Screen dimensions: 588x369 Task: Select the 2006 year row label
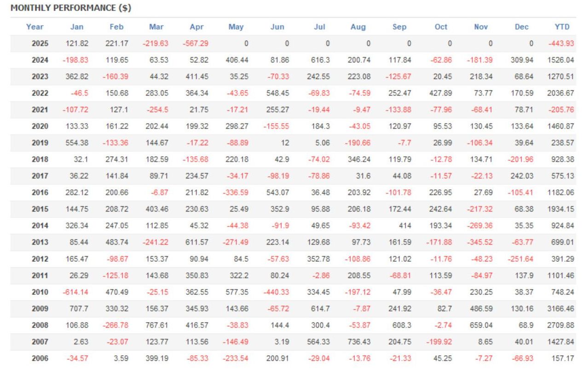click(40, 358)
